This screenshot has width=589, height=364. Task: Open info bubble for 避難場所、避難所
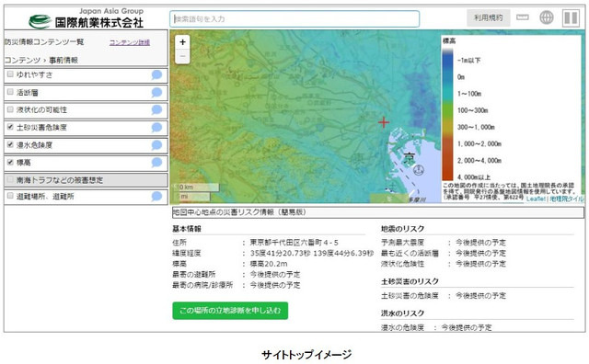[x=156, y=196]
